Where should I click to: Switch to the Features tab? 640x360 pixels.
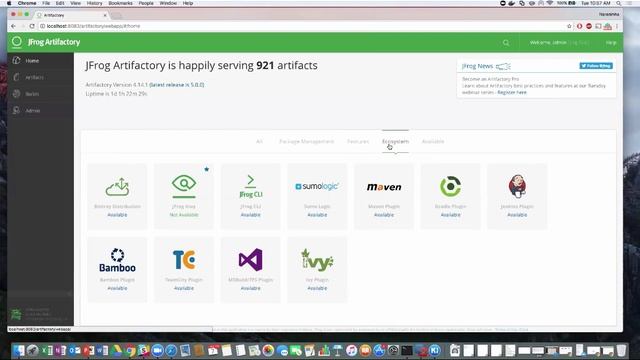click(x=358, y=142)
